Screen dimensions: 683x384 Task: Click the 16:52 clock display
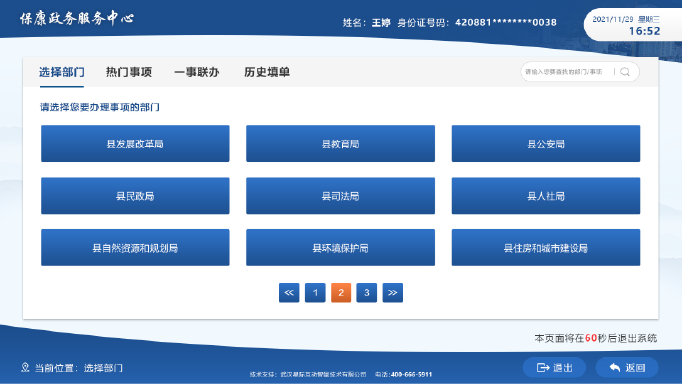coord(644,31)
